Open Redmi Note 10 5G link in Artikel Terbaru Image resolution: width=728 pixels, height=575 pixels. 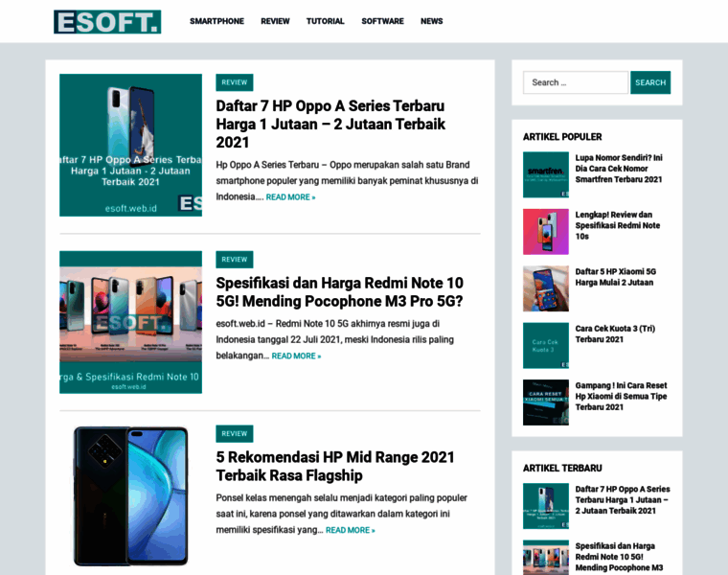[619, 557]
